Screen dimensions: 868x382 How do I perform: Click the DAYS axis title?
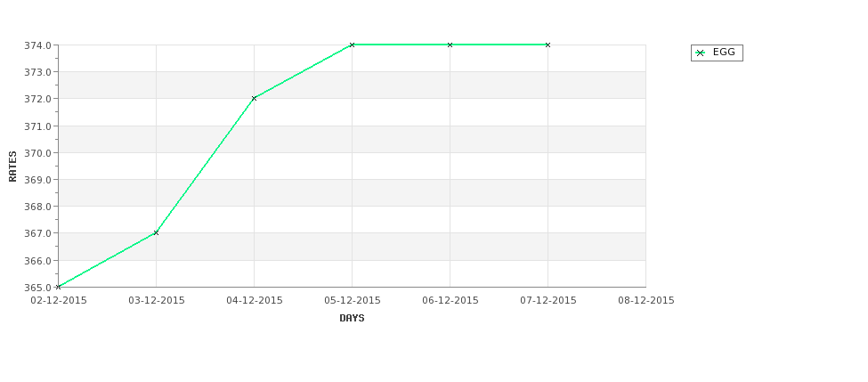point(352,318)
